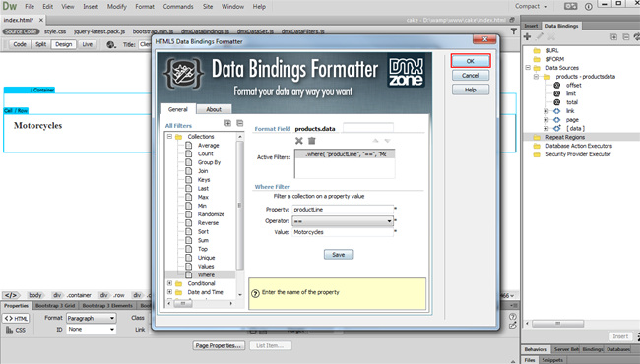Save the Where filter settings

339,255
